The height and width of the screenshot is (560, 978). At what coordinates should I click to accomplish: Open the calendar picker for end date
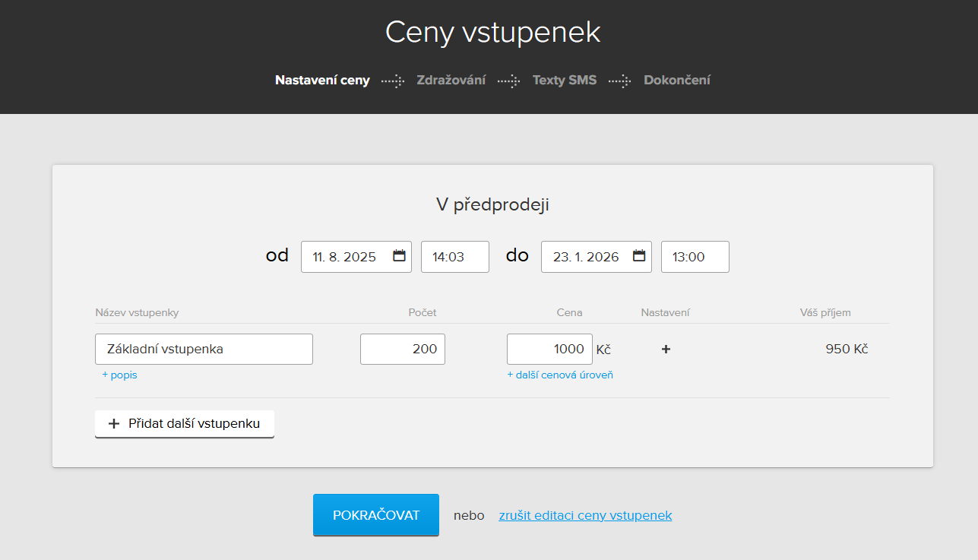coord(639,256)
